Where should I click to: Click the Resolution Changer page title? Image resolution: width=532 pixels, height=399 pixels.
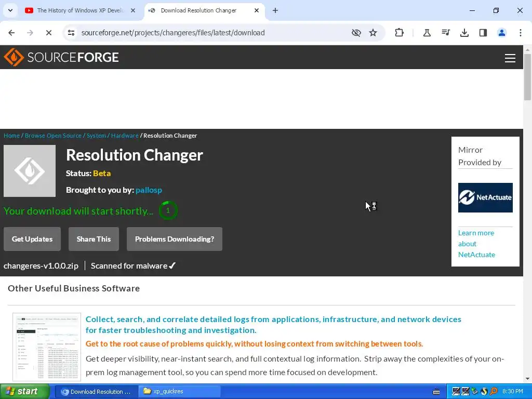(x=135, y=155)
